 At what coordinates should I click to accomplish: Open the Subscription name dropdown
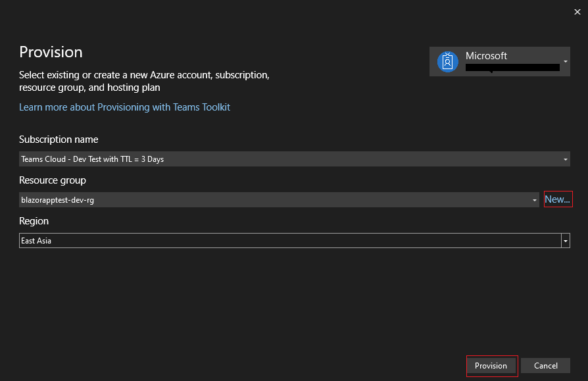(x=295, y=159)
